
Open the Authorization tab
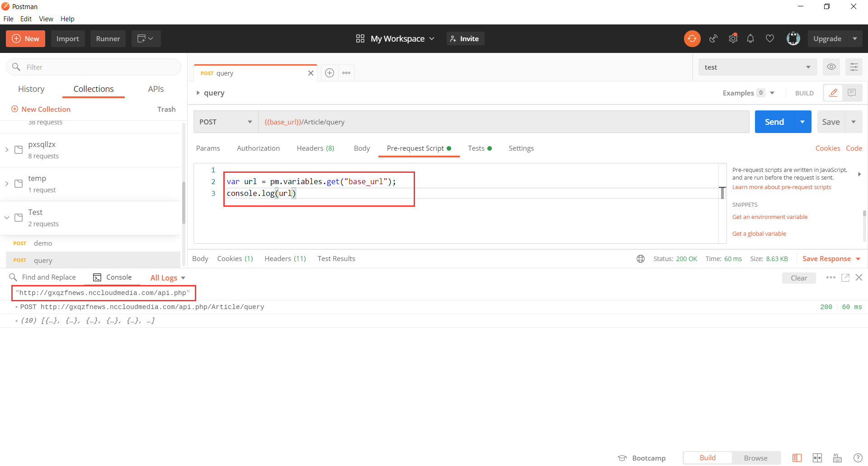point(258,148)
